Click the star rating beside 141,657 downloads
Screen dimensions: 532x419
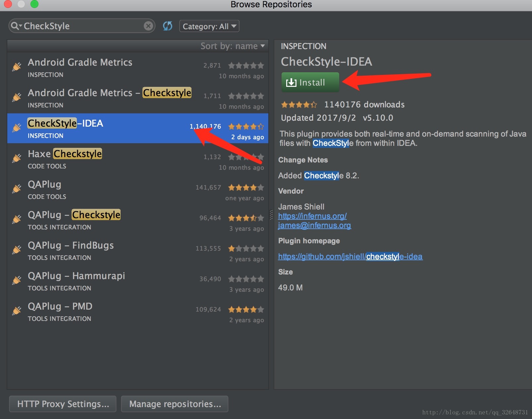(246, 187)
